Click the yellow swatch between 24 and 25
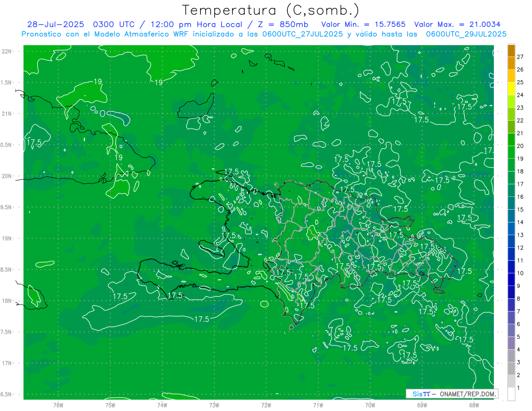This screenshot has width=532, height=411. coord(511,89)
